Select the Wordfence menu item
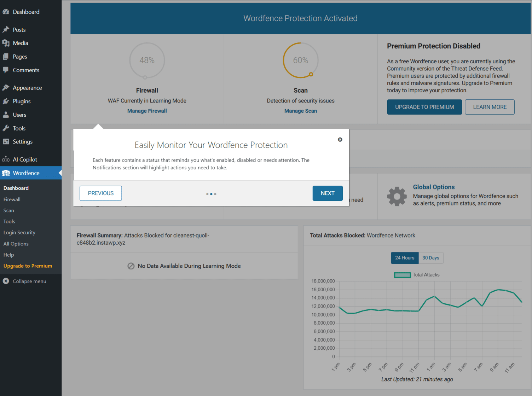This screenshot has height=396, width=532. coord(31,173)
